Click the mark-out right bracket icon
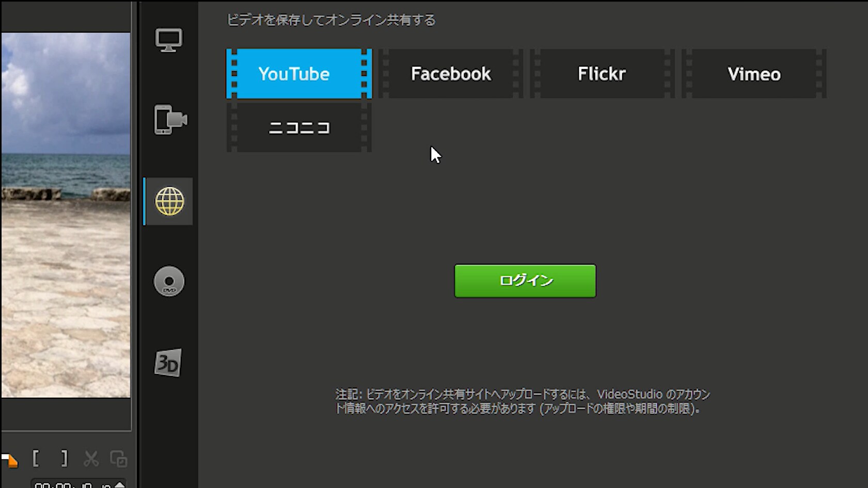868x488 pixels. [x=64, y=458]
